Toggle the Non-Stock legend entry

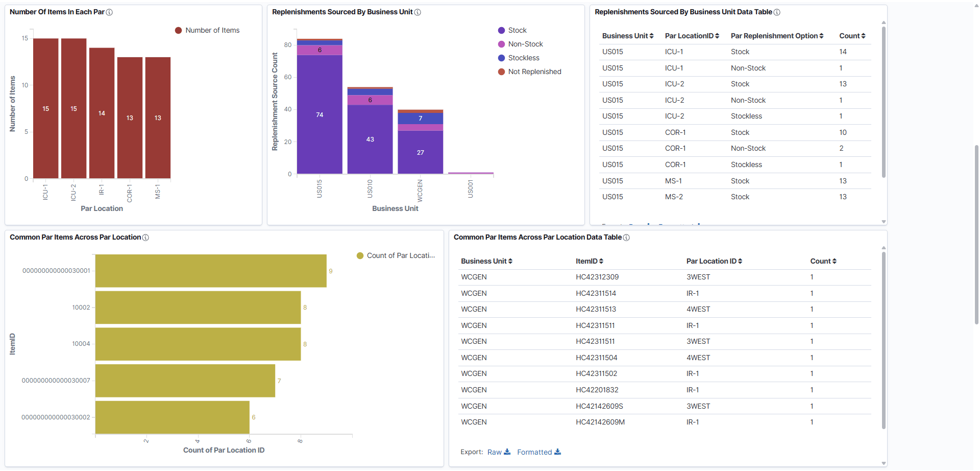[x=520, y=44]
